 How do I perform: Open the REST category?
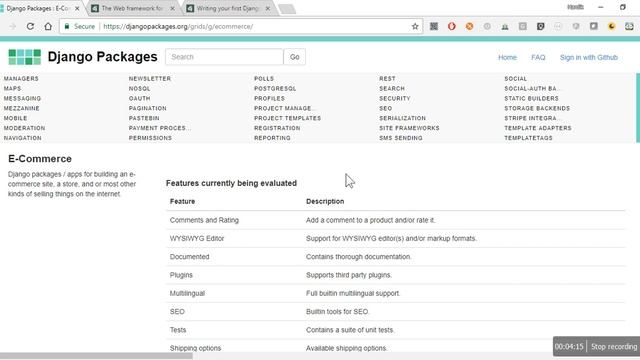(x=387, y=79)
